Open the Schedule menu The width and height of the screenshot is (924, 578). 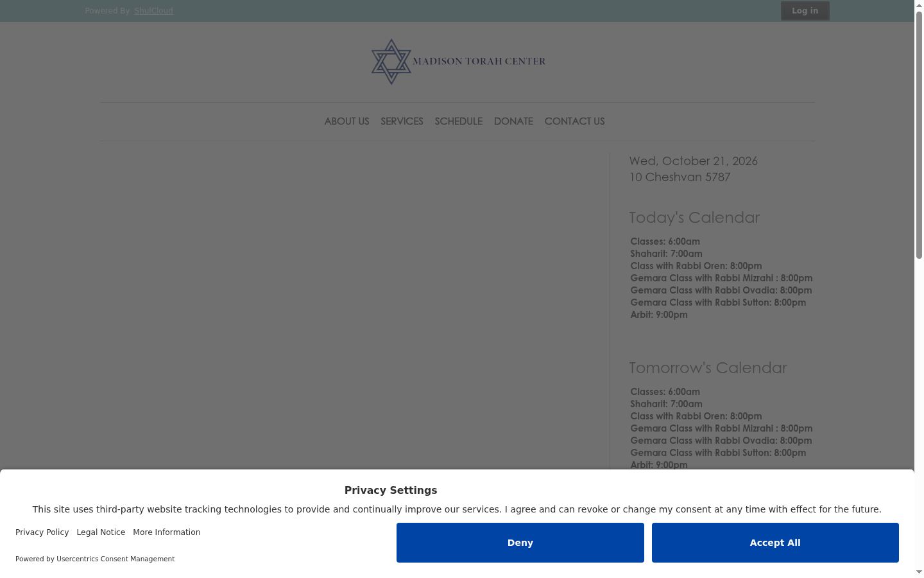458,121
